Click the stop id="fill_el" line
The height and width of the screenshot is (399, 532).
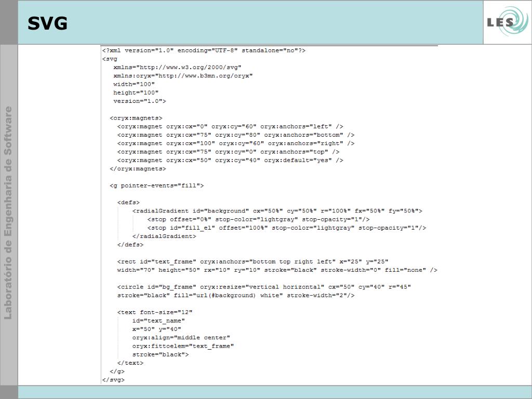(x=287, y=228)
